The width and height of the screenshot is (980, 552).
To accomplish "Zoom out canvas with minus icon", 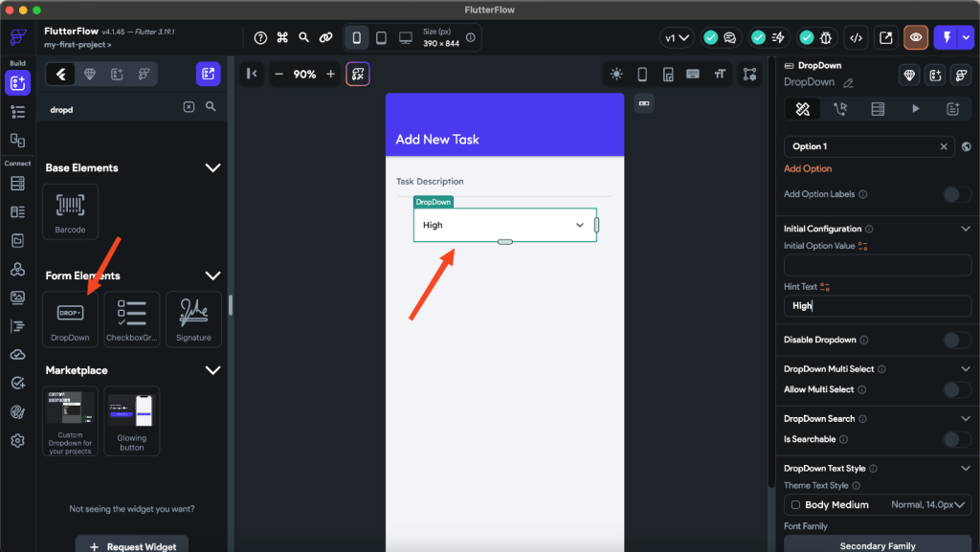I will (x=279, y=75).
